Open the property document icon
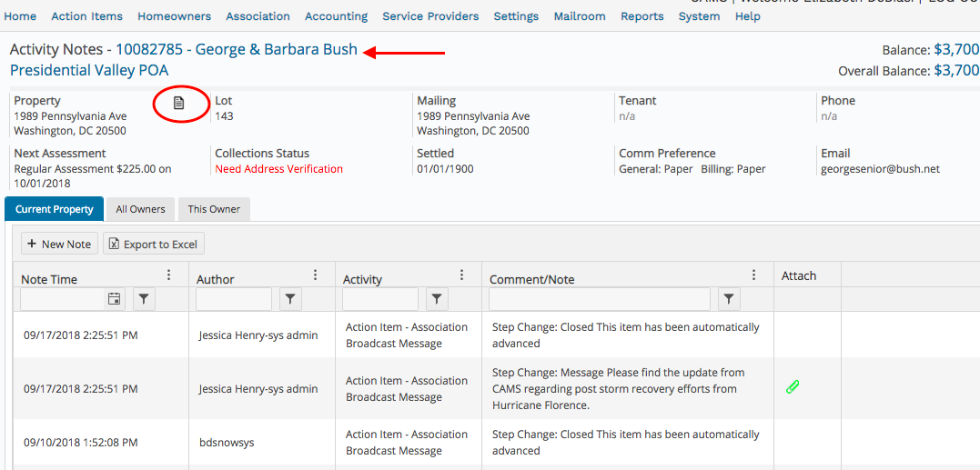 click(179, 103)
